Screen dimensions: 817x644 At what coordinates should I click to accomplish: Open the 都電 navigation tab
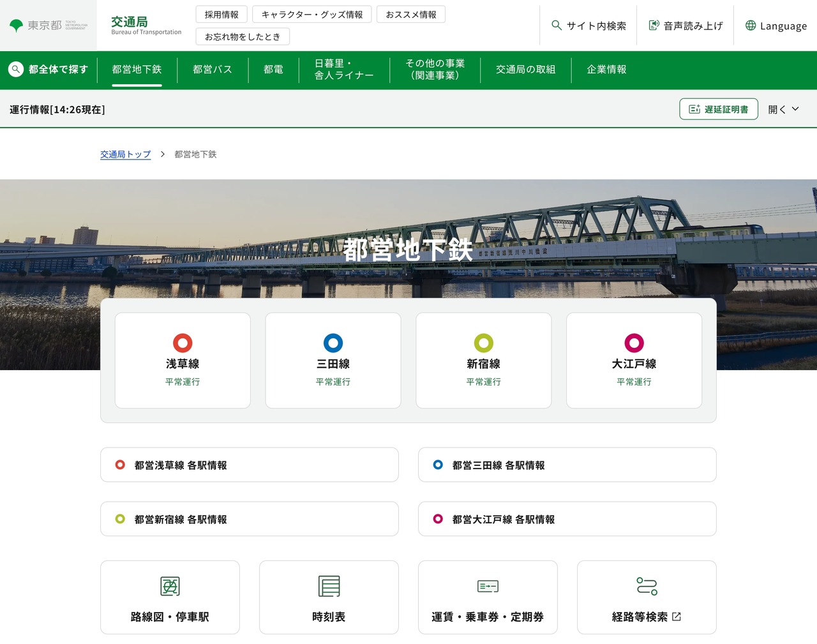[273, 70]
